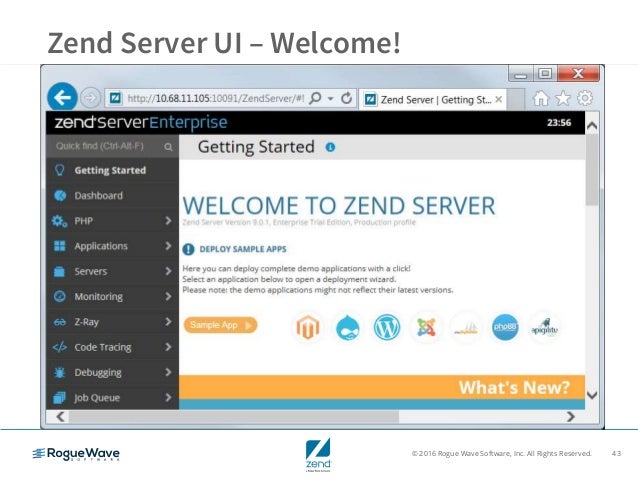Open the Applications sidebar menu
638x479 pixels.
pyautogui.click(x=112, y=246)
